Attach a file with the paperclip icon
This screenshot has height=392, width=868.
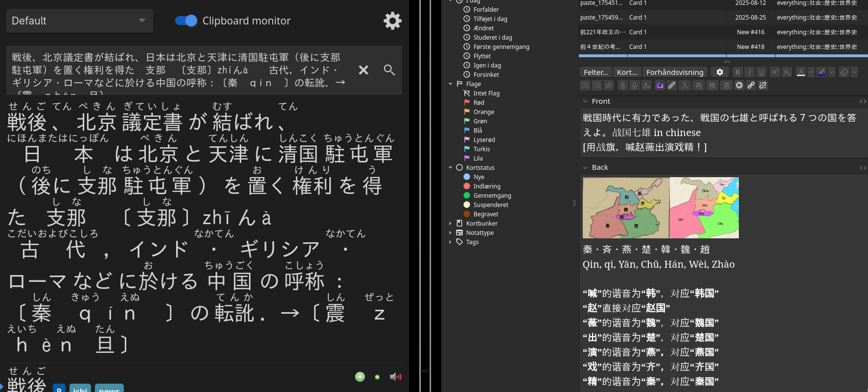tap(622, 85)
